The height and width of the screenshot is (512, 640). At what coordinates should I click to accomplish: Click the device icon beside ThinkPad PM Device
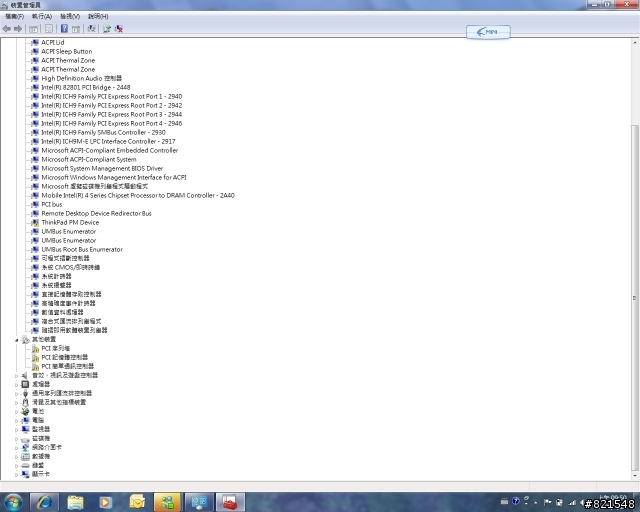(x=36, y=223)
